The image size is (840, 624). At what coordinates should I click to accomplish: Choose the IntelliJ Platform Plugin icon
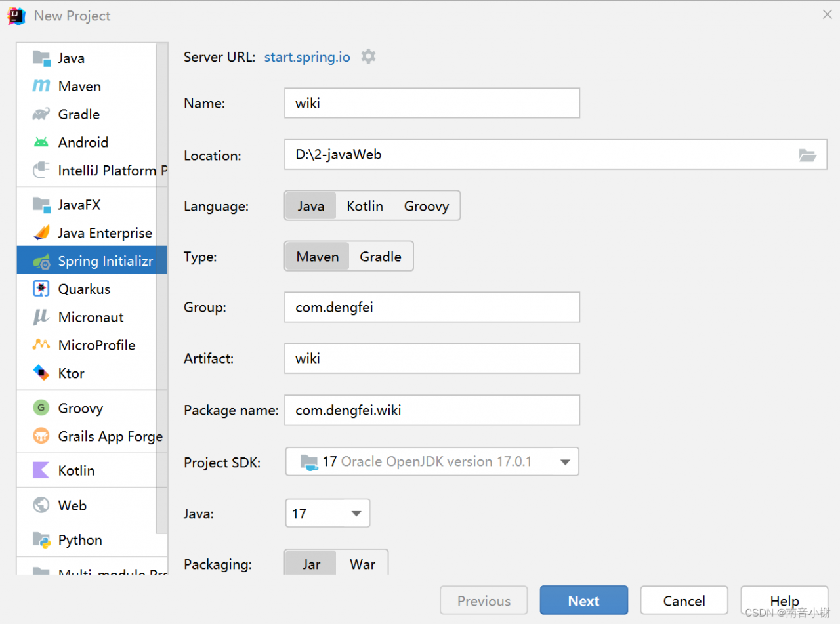(x=41, y=171)
